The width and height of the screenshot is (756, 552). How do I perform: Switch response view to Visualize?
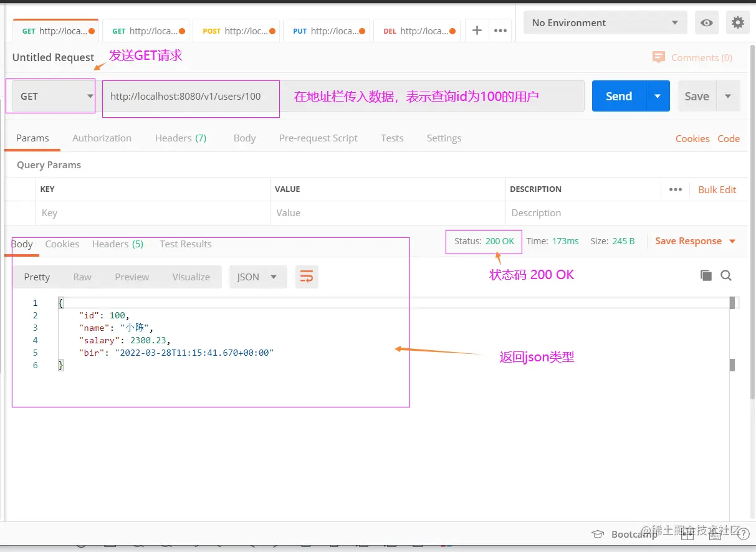191,277
